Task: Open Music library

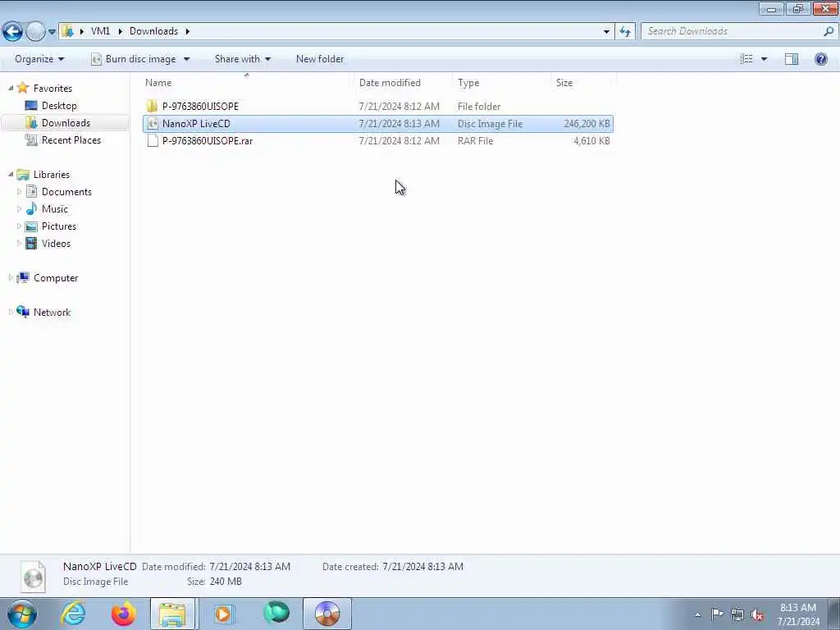Action: click(x=55, y=209)
